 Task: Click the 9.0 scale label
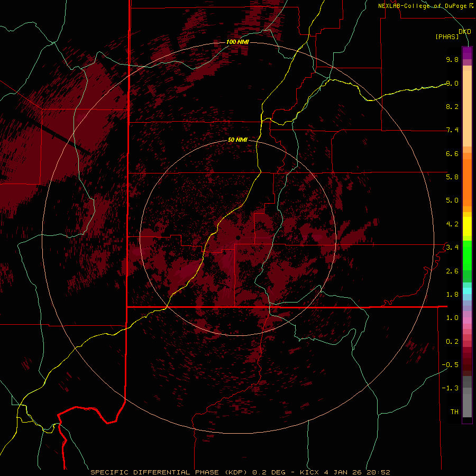tap(452, 83)
